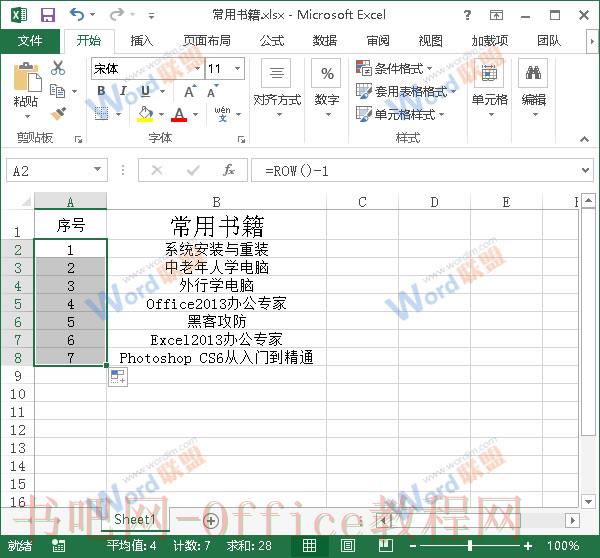Image resolution: width=600 pixels, height=558 pixels.
Task: Toggle underline formatting
Action: tap(145, 91)
